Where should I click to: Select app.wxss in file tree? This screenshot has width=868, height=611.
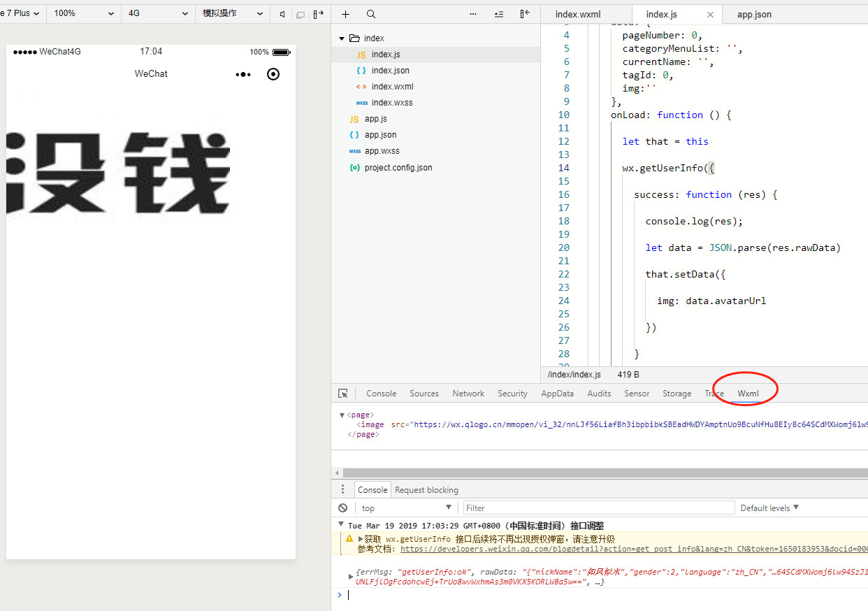click(382, 151)
